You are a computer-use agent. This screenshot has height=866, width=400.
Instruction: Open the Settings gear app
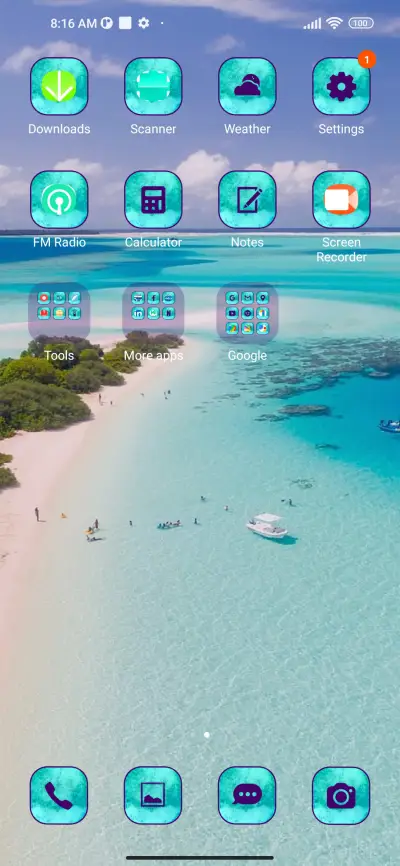click(x=341, y=86)
